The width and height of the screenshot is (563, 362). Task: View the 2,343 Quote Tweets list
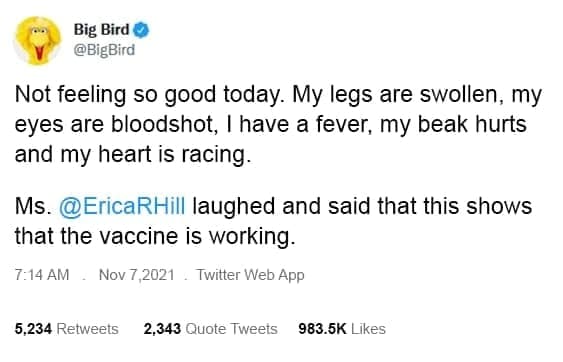[210, 329]
